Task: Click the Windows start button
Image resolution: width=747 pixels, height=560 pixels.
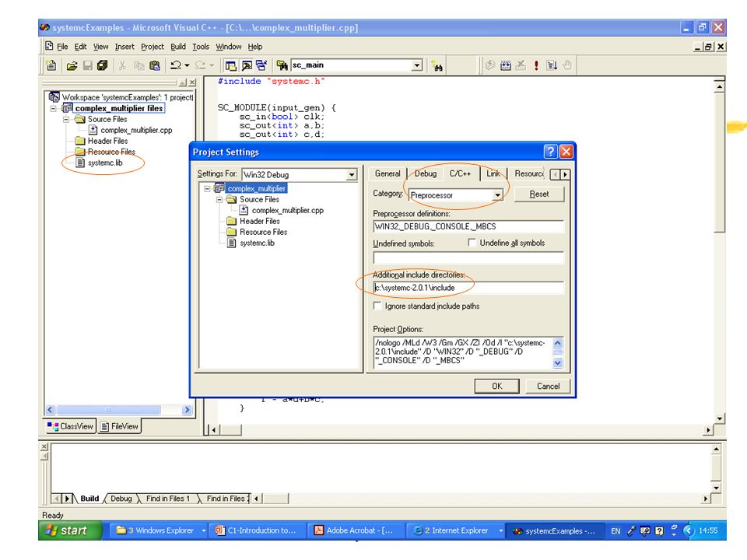Action: pyautogui.click(x=71, y=530)
